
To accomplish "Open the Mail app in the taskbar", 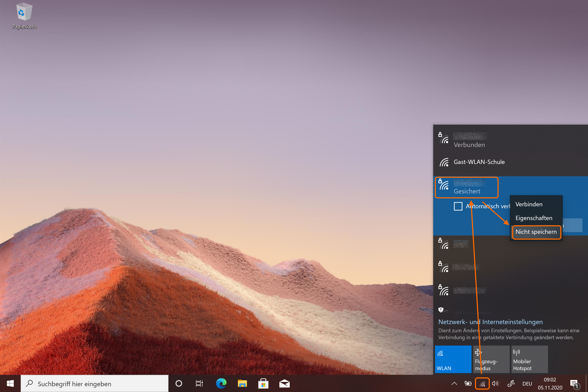I will coord(284,383).
